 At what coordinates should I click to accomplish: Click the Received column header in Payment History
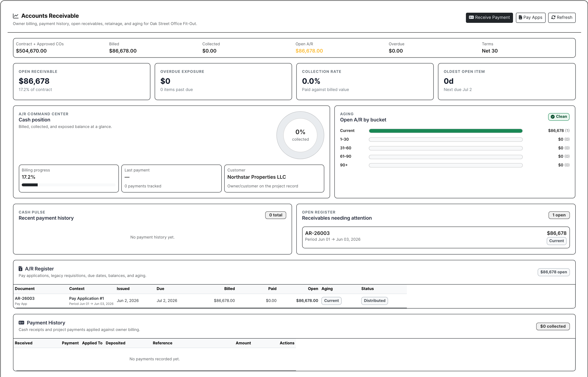pos(24,343)
